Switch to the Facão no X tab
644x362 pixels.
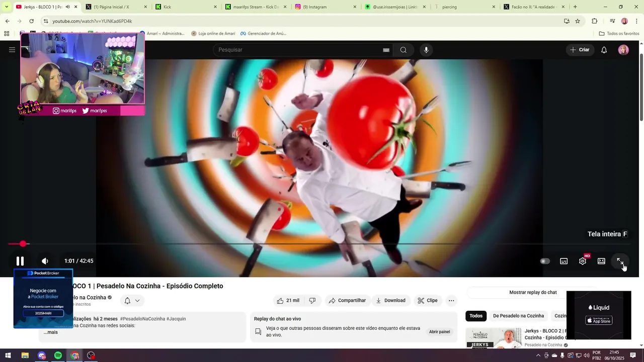534,7
